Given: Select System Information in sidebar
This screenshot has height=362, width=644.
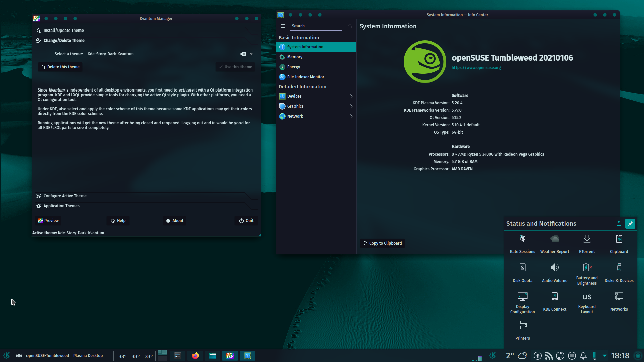Looking at the screenshot, I should pyautogui.click(x=316, y=47).
